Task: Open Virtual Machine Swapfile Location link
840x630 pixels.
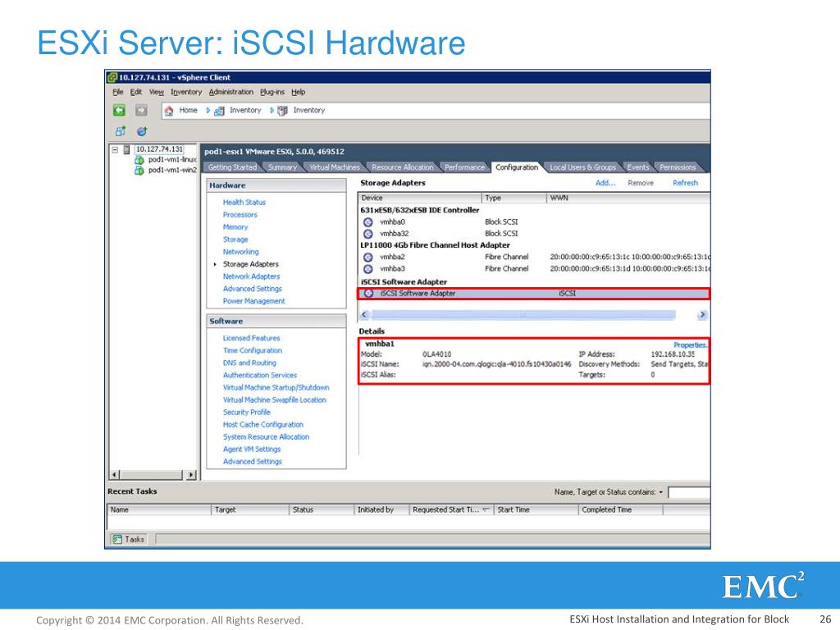Action: click(x=274, y=399)
